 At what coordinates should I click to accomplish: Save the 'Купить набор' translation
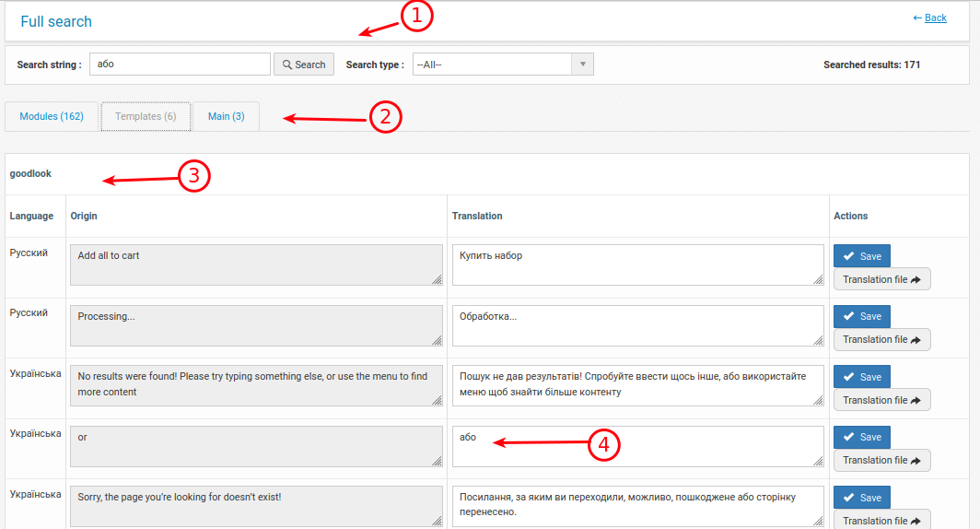pos(862,256)
